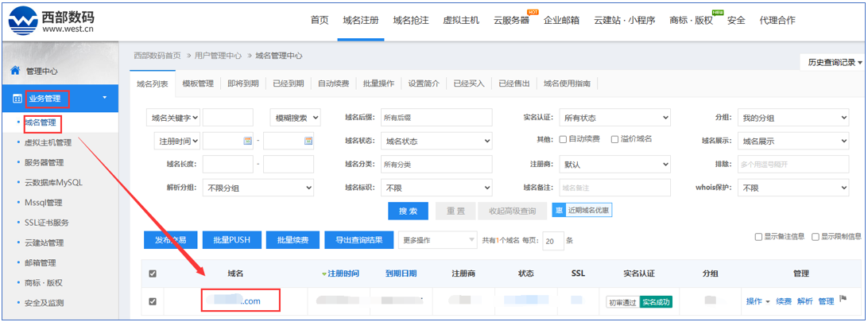
Task: Click the 惠 badge for recent domain deals
Action: pos(559,211)
